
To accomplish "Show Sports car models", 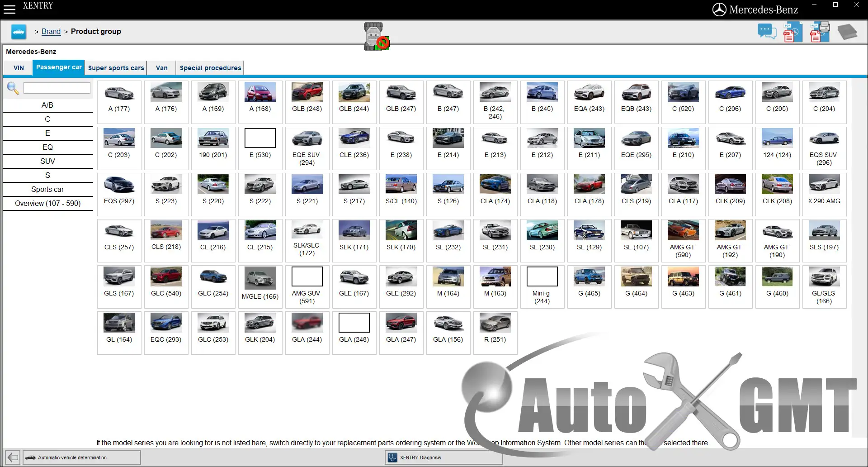I will click(x=47, y=189).
